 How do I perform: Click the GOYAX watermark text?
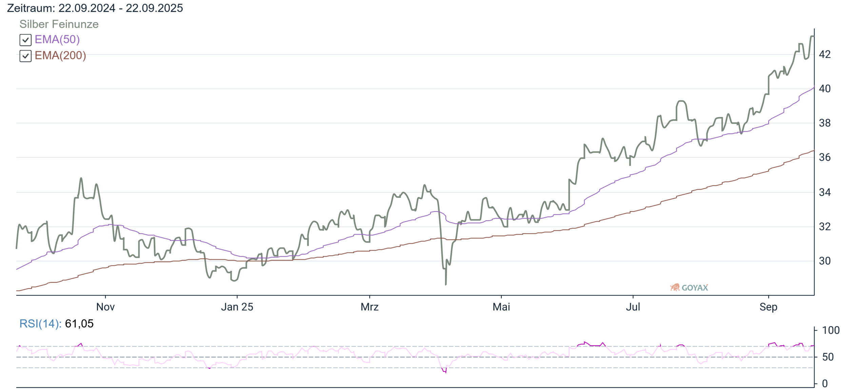pos(695,288)
